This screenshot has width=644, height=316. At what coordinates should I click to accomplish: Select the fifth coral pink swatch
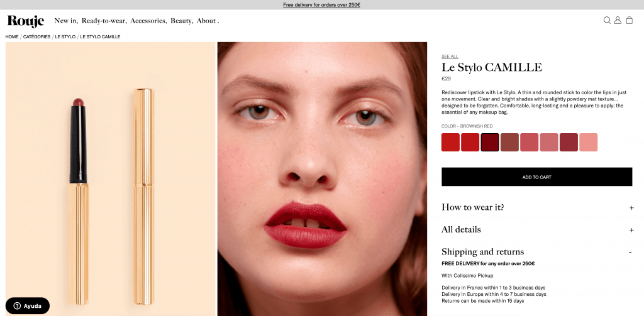(x=530, y=143)
